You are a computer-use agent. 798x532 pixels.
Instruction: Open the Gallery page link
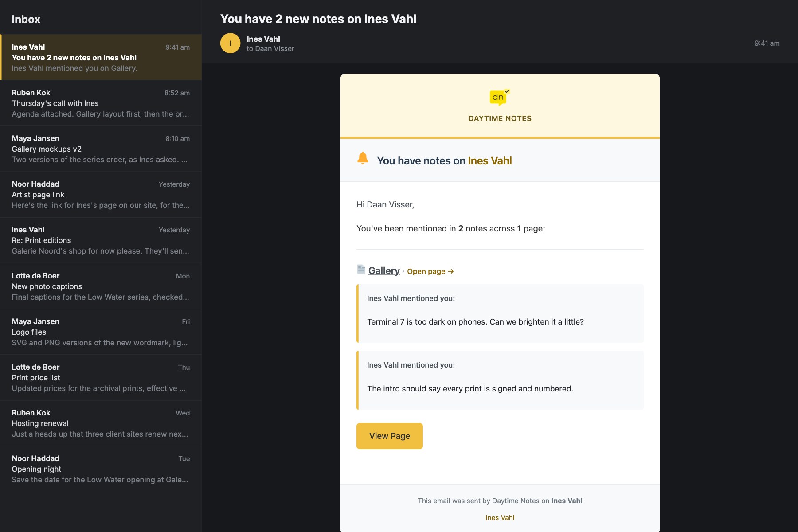[x=384, y=270]
